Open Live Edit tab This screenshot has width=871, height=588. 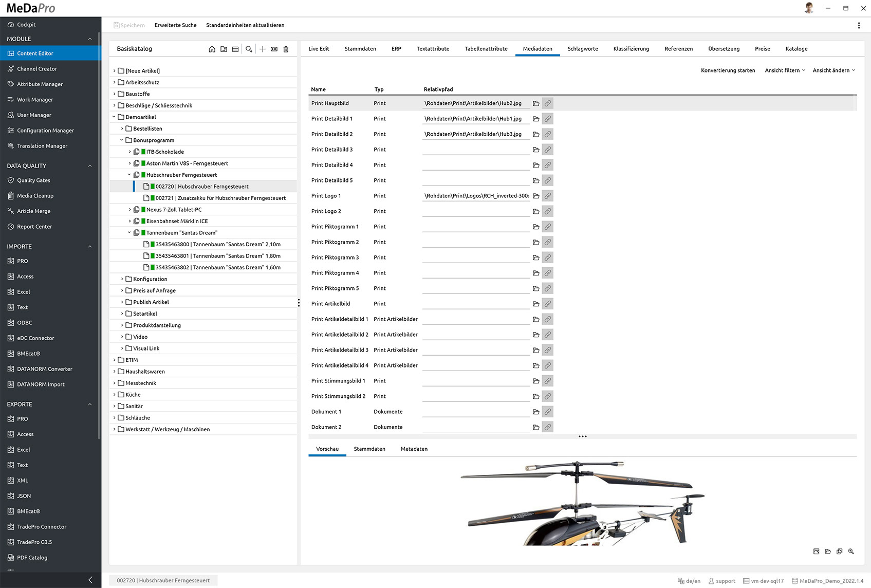(x=319, y=49)
